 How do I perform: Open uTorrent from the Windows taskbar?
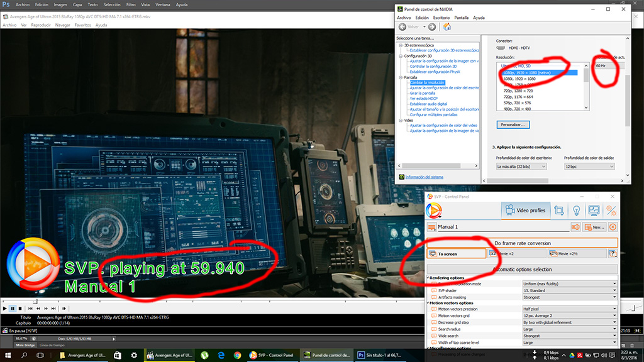click(205, 355)
